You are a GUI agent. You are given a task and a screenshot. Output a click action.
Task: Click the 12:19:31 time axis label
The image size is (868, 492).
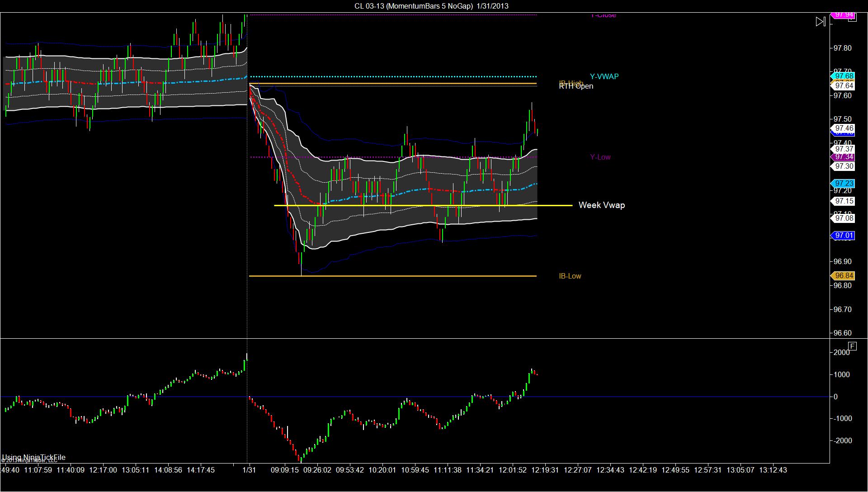click(545, 470)
